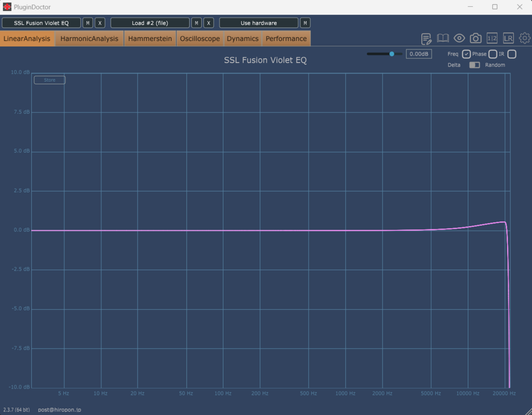Image resolution: width=532 pixels, height=415 pixels.
Task: Minimize the PluginDoctor window
Action: (x=470, y=7)
